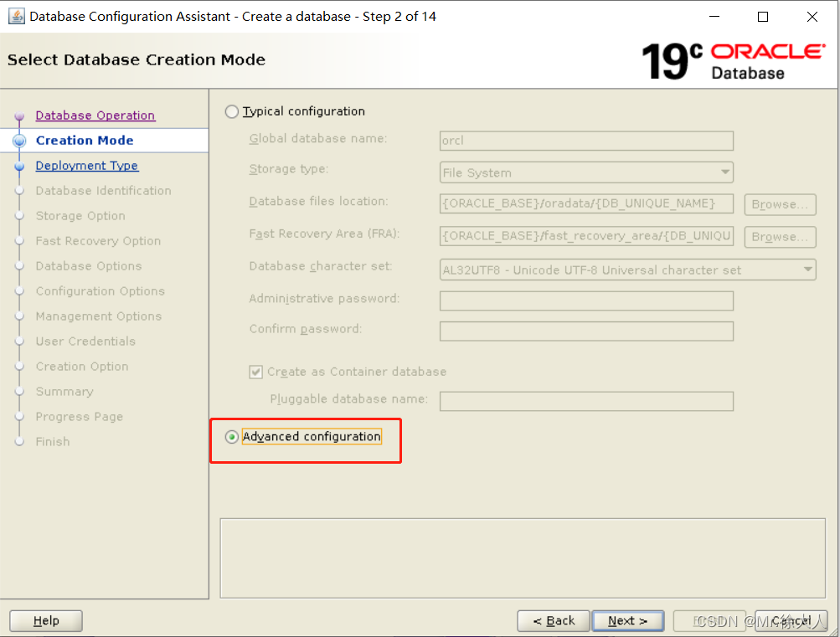Click the Administrative password field
The image size is (840, 637).
[x=586, y=301]
